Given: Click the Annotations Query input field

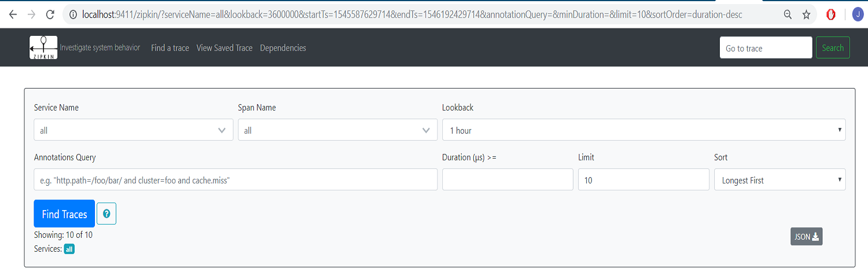Looking at the screenshot, I should pos(236,180).
